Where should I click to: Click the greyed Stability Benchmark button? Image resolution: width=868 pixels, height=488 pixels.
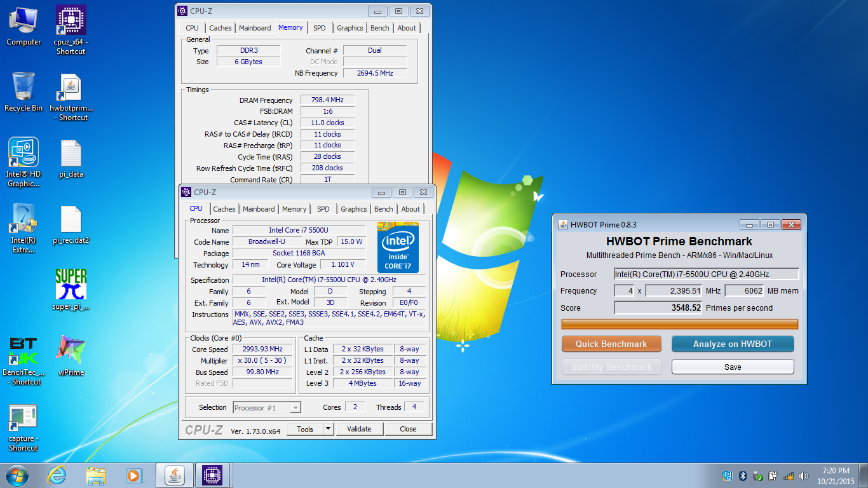point(611,367)
